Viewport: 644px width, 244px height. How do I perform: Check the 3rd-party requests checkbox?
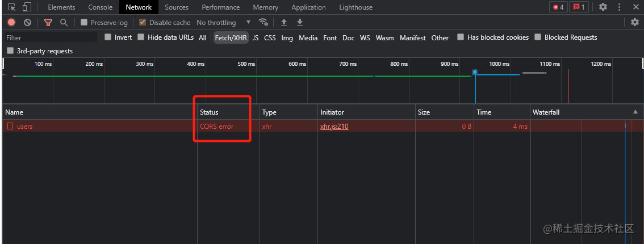pyautogui.click(x=10, y=51)
